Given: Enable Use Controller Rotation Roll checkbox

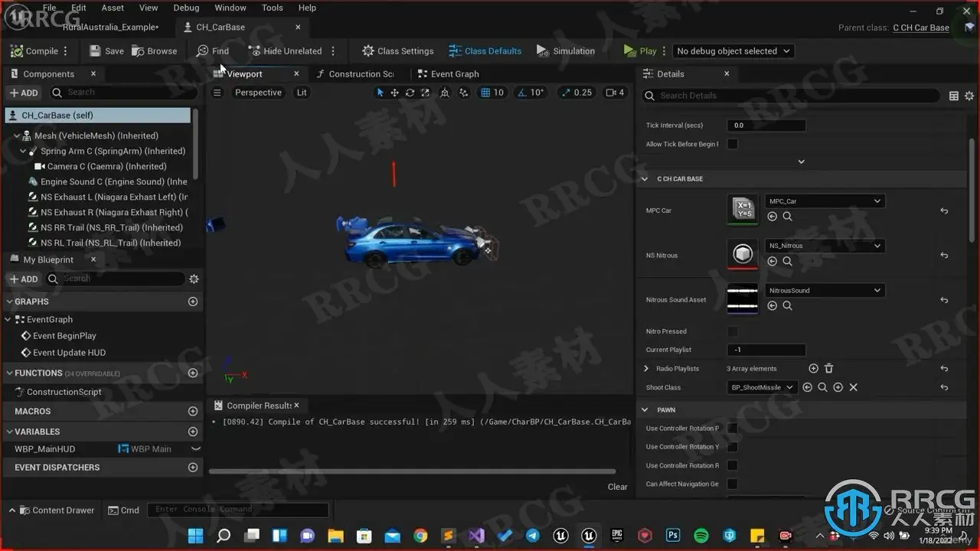Looking at the screenshot, I should click(x=733, y=465).
